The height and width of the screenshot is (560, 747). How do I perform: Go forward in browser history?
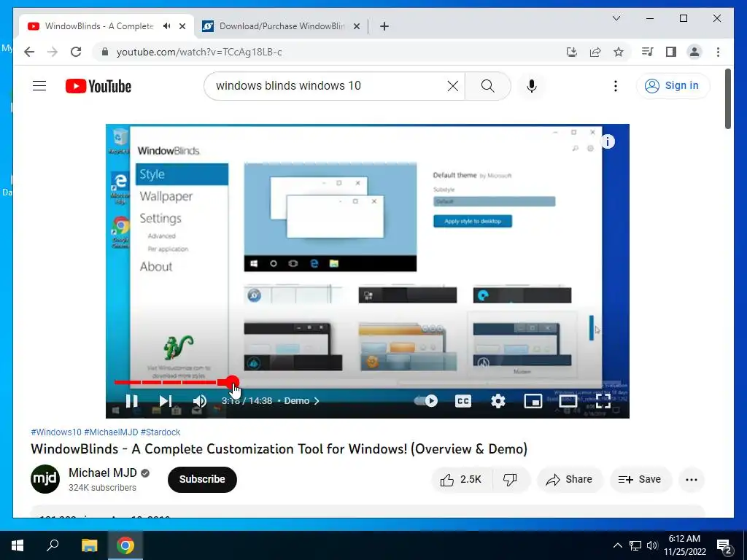53,52
